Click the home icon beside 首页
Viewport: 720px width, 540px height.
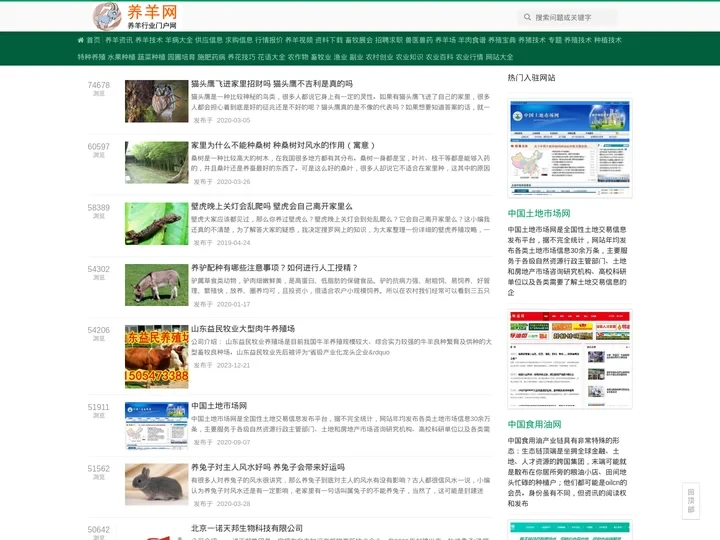[x=80, y=40]
